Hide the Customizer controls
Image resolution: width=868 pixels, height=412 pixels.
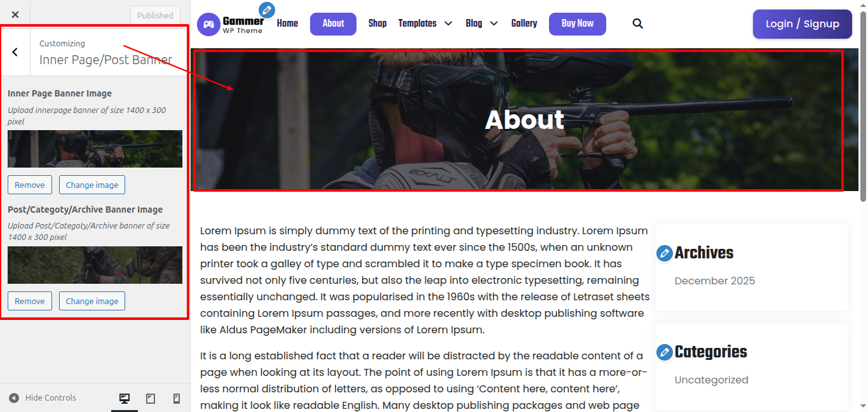[43, 398]
